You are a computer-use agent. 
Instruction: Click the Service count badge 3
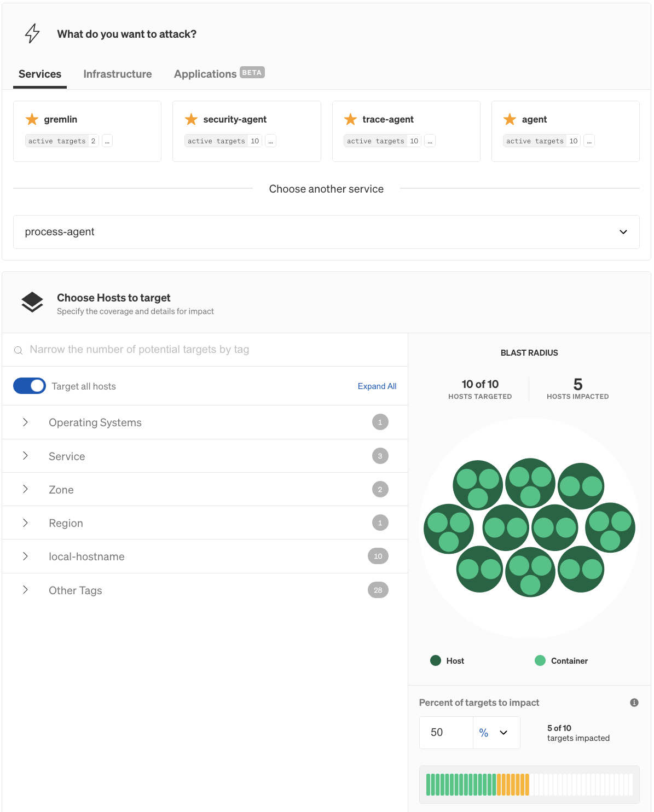point(380,456)
